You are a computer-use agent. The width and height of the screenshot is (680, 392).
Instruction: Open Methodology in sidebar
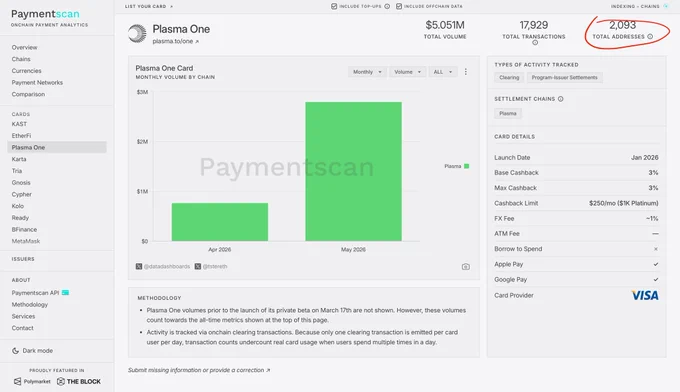(30, 304)
